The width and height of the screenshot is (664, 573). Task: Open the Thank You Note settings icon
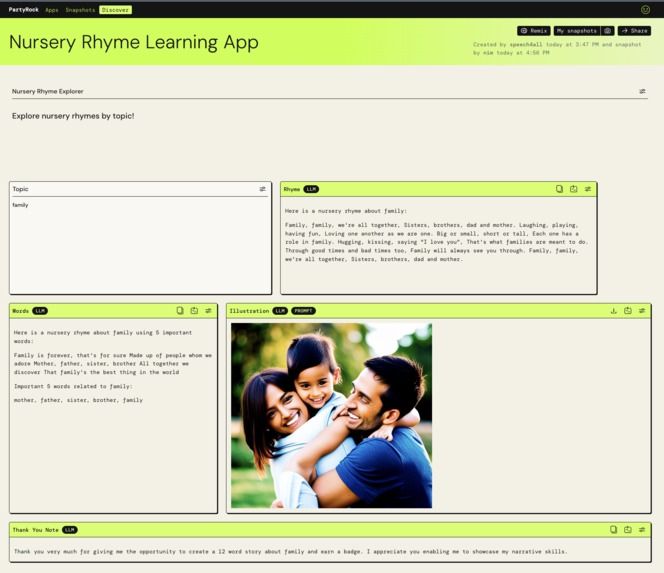tap(642, 529)
